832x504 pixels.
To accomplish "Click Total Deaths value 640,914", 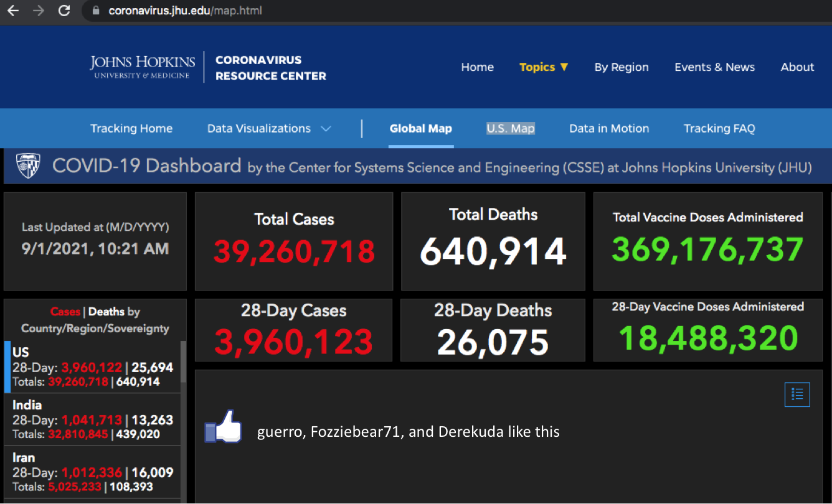I will (x=493, y=251).
